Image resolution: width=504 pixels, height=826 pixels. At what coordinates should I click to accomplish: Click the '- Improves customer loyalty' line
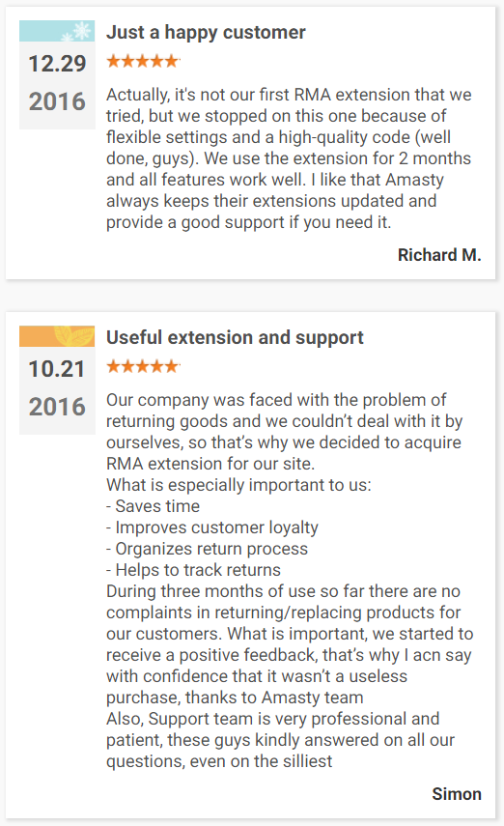[x=212, y=527]
